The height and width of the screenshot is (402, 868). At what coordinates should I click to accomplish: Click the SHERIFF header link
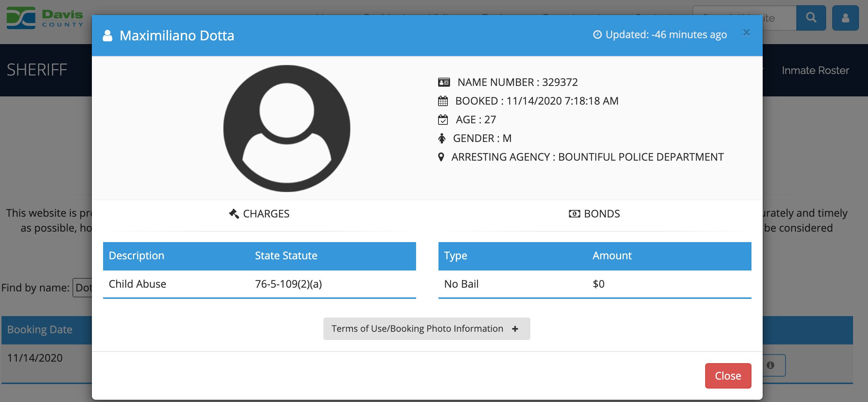coord(37,70)
